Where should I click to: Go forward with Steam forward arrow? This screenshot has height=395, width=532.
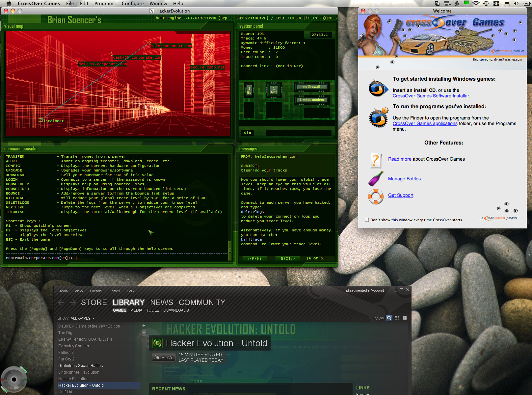[73, 303]
